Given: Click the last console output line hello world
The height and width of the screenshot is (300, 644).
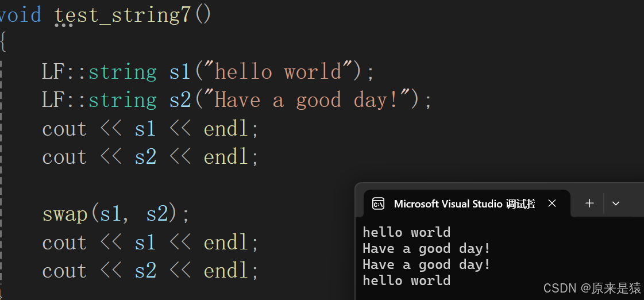Looking at the screenshot, I should coord(407,280).
